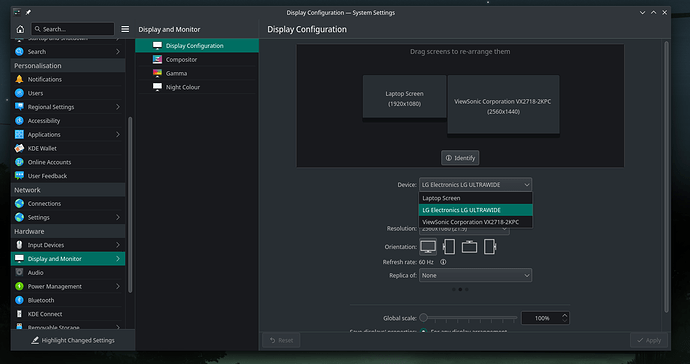Click the home icon in System Settings

pos(20,29)
